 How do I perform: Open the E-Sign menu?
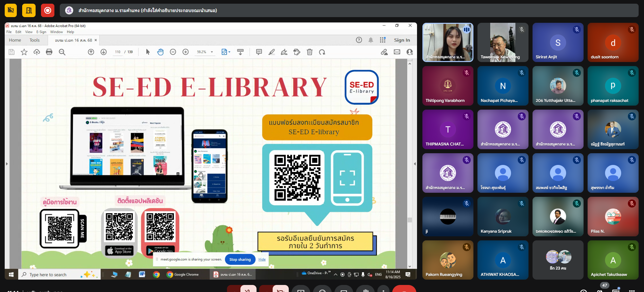41,32
